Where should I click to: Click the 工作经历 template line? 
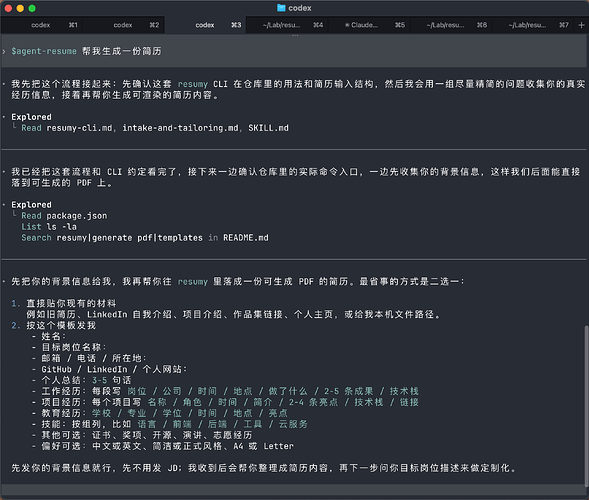coord(225,391)
